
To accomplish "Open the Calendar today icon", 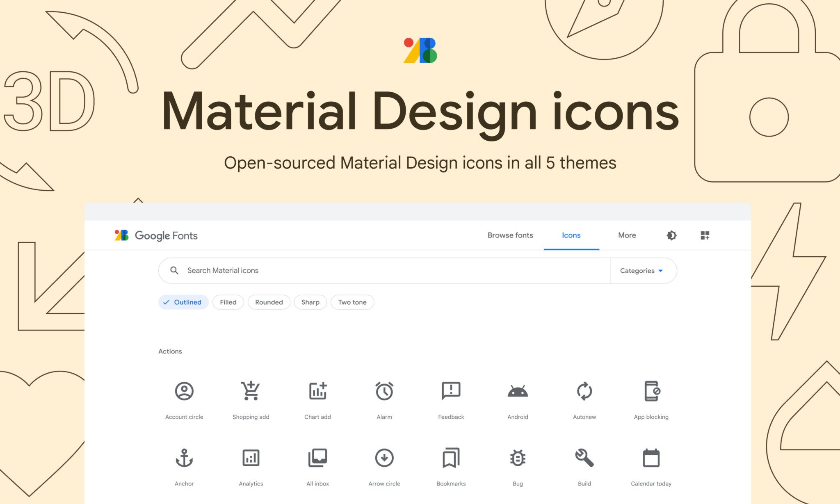I will coord(651,458).
